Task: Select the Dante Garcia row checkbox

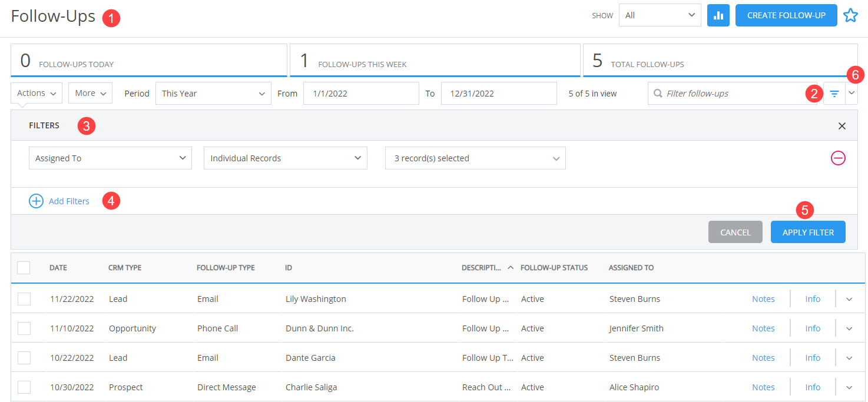Action: pyautogui.click(x=24, y=358)
